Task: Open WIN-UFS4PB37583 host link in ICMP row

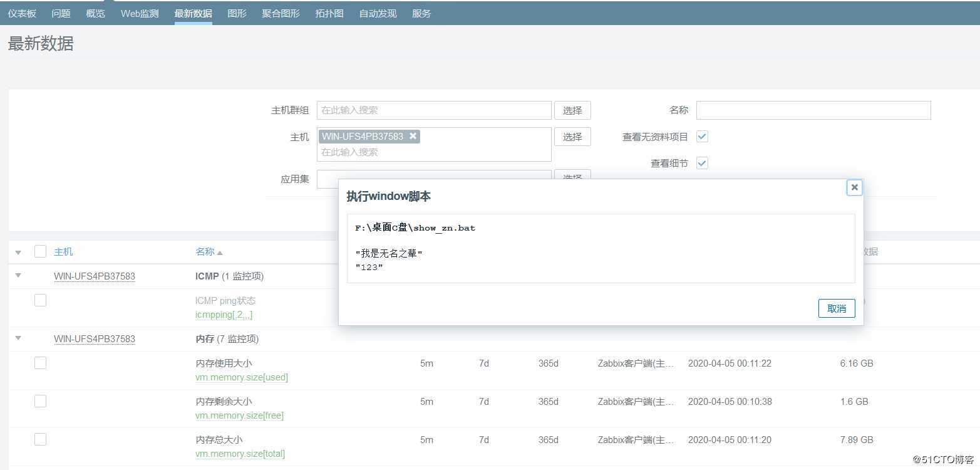Action: coord(95,276)
